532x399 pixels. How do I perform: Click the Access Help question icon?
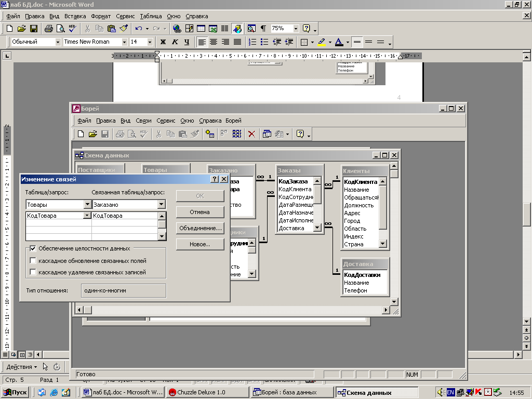tap(300, 134)
